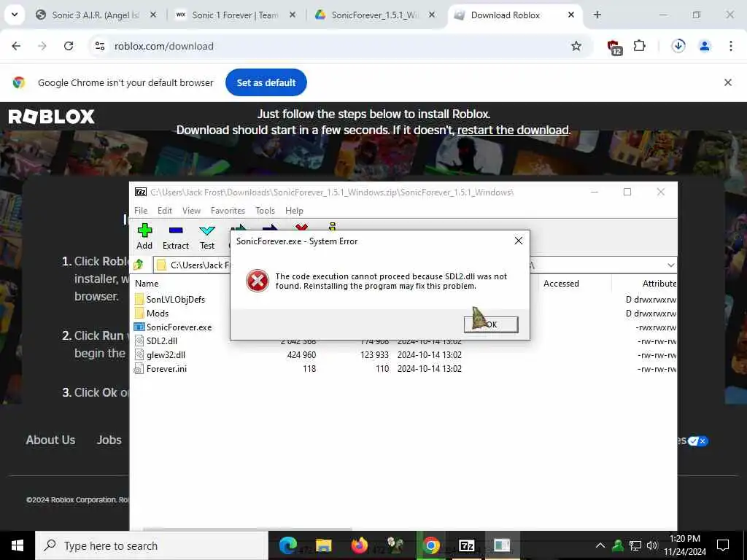Dismiss the default browser notification bar
Screen dimensions: 747x560
(728, 82)
